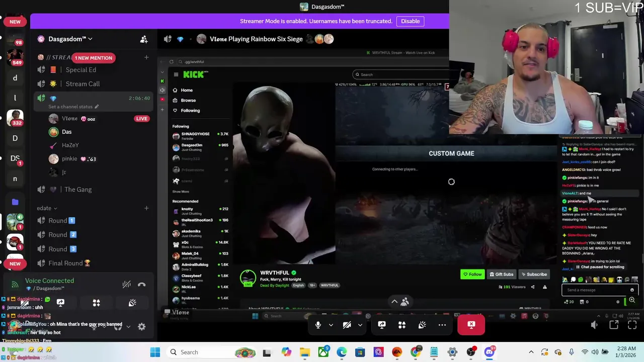Image resolution: width=644 pixels, height=362 pixels.
Task: Open SHNAGGYHOSE channel in Following list
Action: [200, 136]
